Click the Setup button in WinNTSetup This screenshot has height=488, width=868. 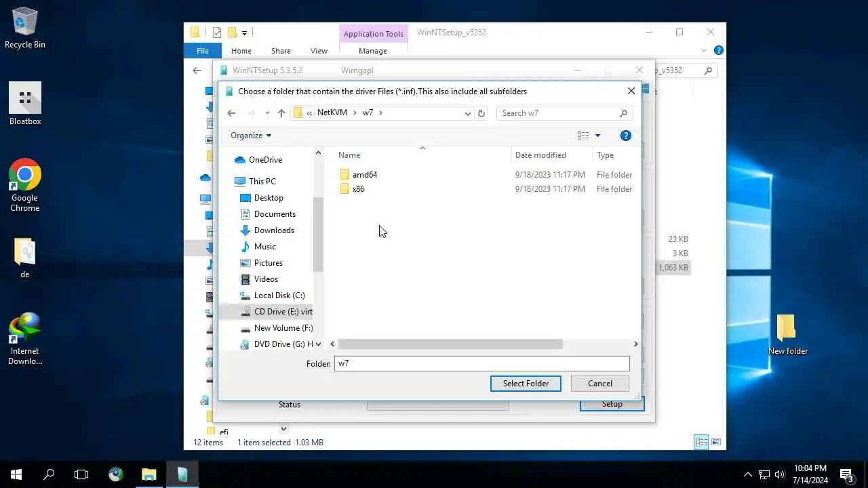612,404
